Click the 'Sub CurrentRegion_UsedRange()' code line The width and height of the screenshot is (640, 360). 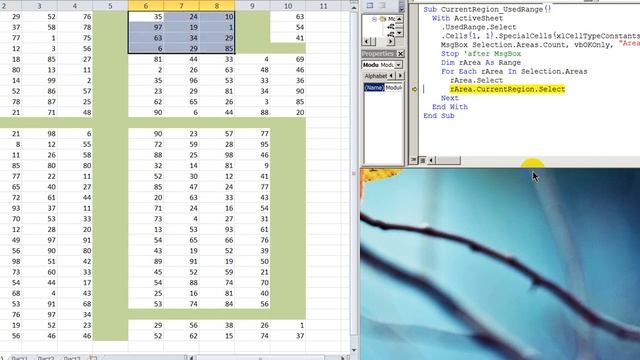pos(487,9)
